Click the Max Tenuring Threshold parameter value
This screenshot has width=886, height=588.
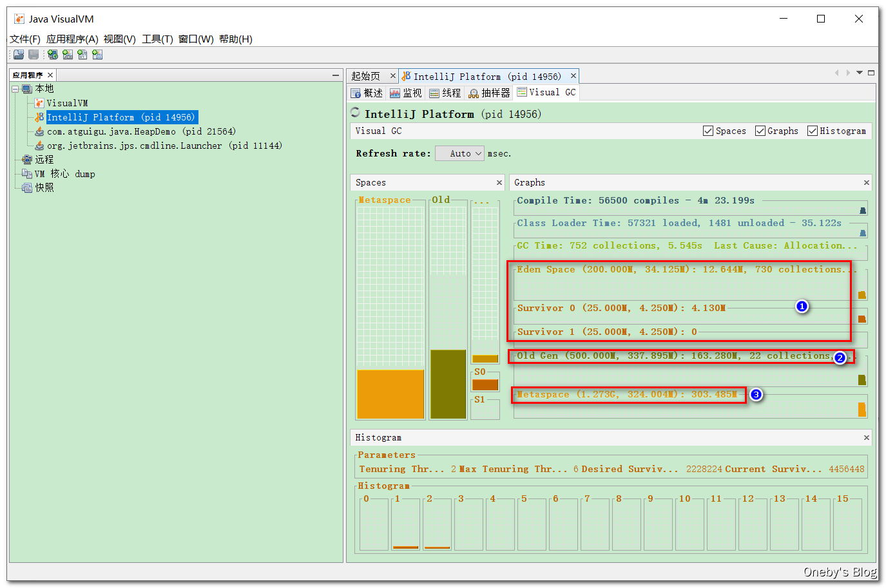point(576,469)
